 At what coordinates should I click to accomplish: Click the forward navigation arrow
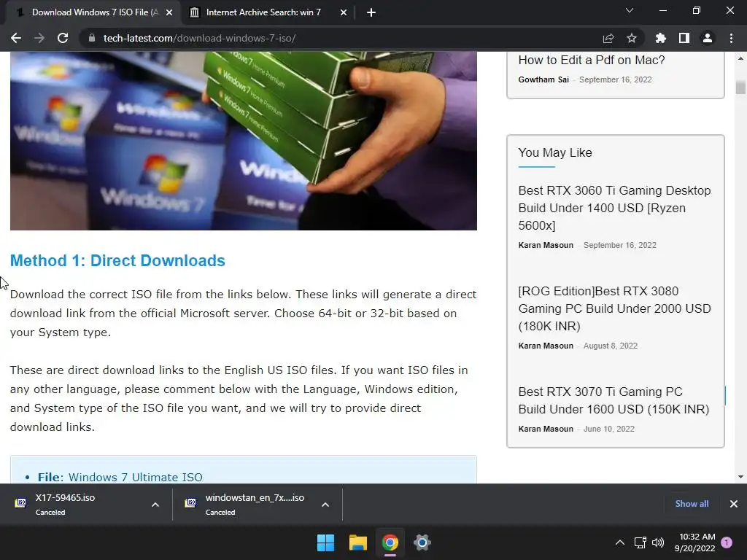[39, 38]
